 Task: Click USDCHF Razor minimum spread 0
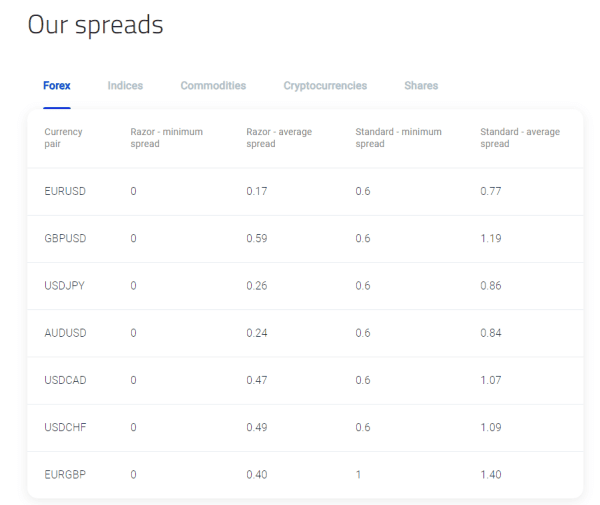coord(133,427)
